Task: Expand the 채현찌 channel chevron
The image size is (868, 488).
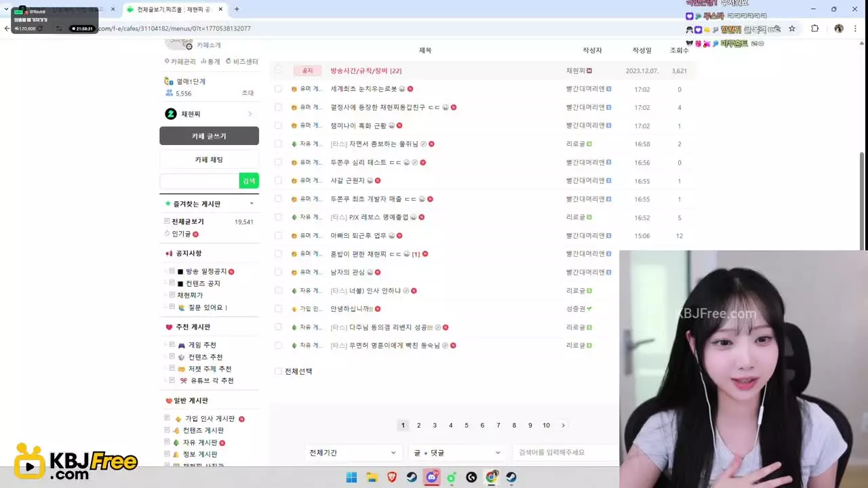Action: (250, 114)
